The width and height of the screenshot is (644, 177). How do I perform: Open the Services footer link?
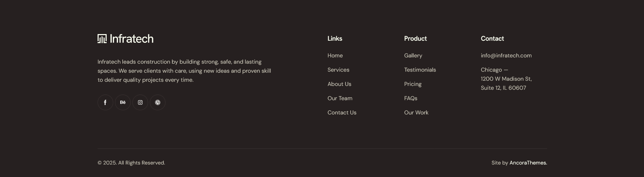pyautogui.click(x=338, y=70)
